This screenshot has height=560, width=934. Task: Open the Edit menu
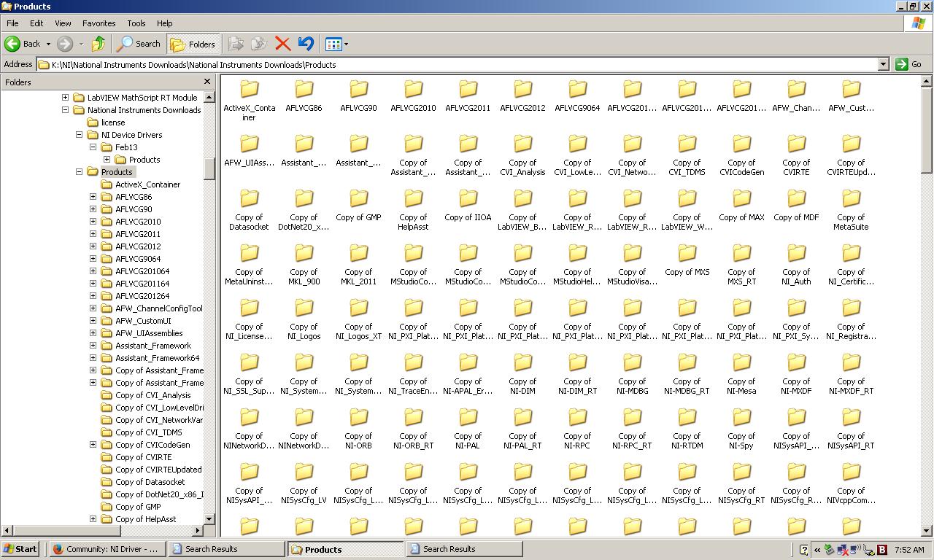[x=36, y=23]
